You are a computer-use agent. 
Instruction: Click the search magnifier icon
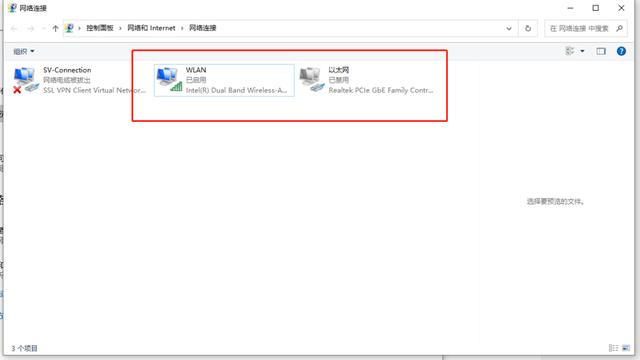pos(619,28)
